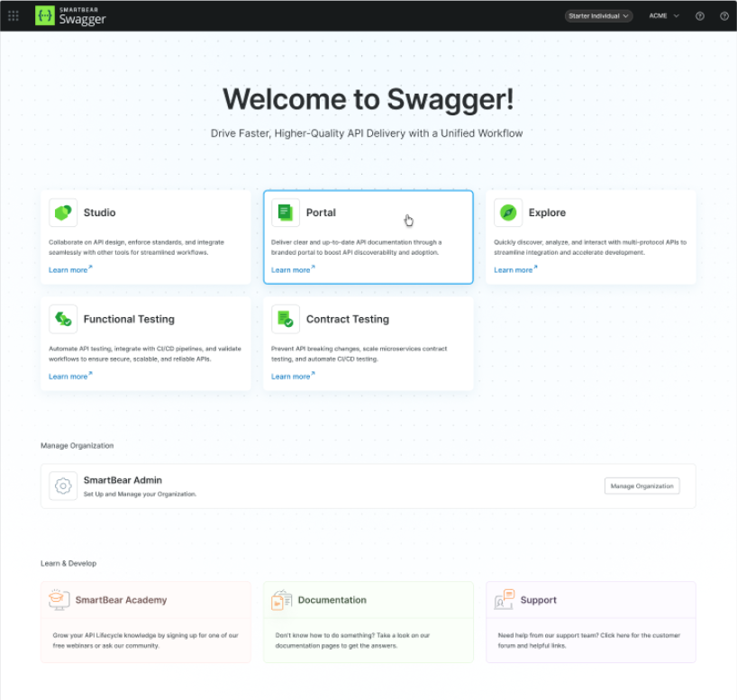Screen dimensions: 737x700
Task: Click the SmartBear Swagger logo
Action: pyautogui.click(x=70, y=16)
